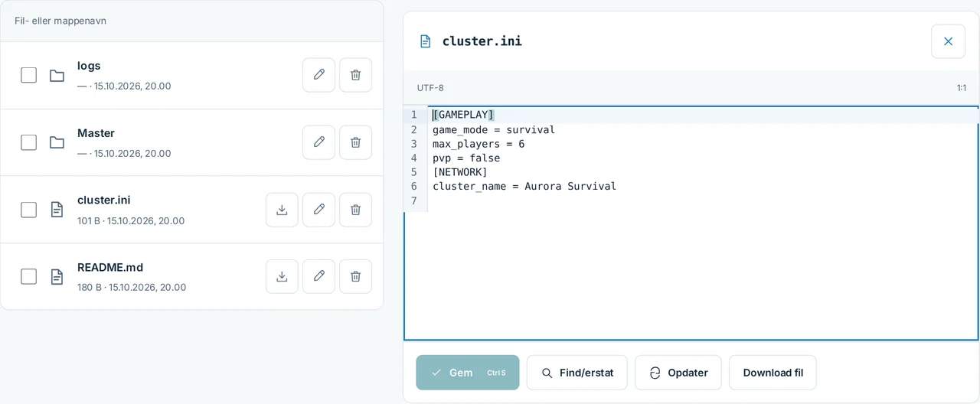Click the 180 B file size text
This screenshot has height=404, width=980.
90,288
